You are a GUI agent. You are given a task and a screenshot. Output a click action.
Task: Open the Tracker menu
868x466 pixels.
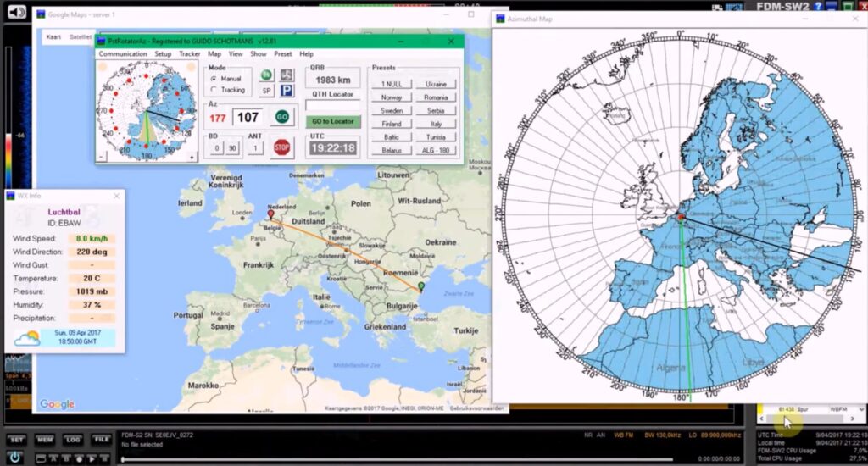point(189,53)
